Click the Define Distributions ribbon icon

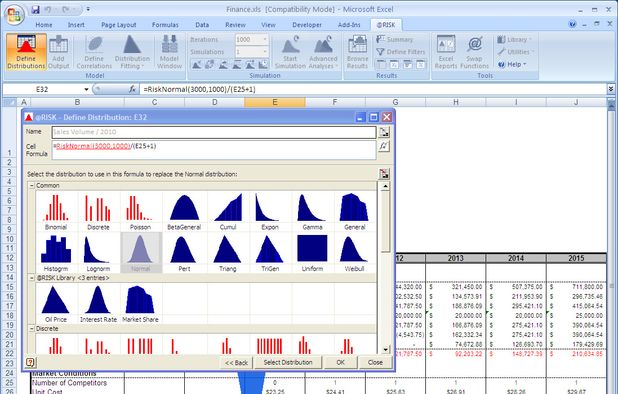[x=26, y=52]
